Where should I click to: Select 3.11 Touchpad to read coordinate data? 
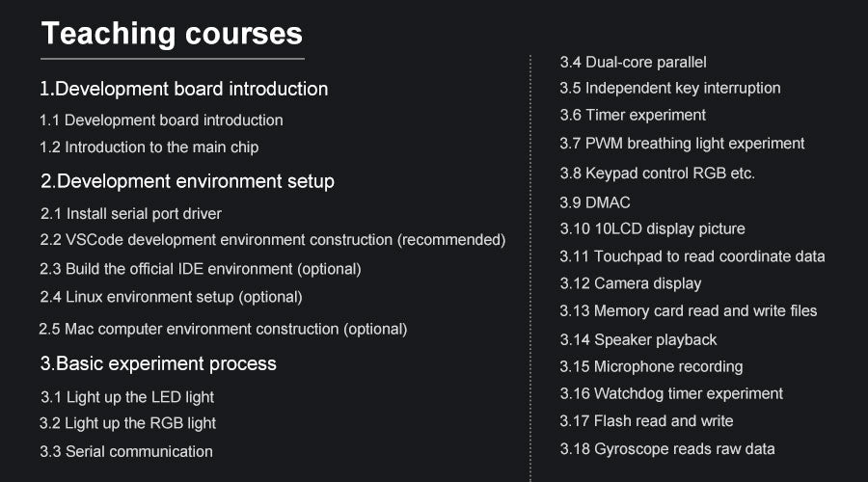tap(692, 256)
